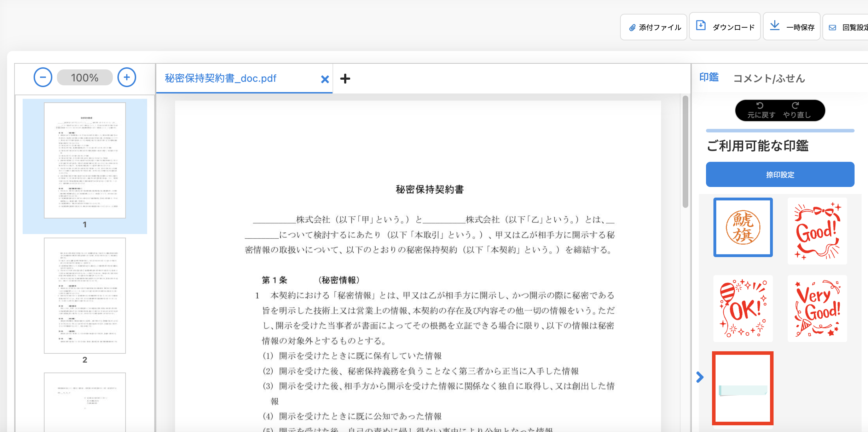Switch to the コメント/ふせん tab

tap(769, 78)
